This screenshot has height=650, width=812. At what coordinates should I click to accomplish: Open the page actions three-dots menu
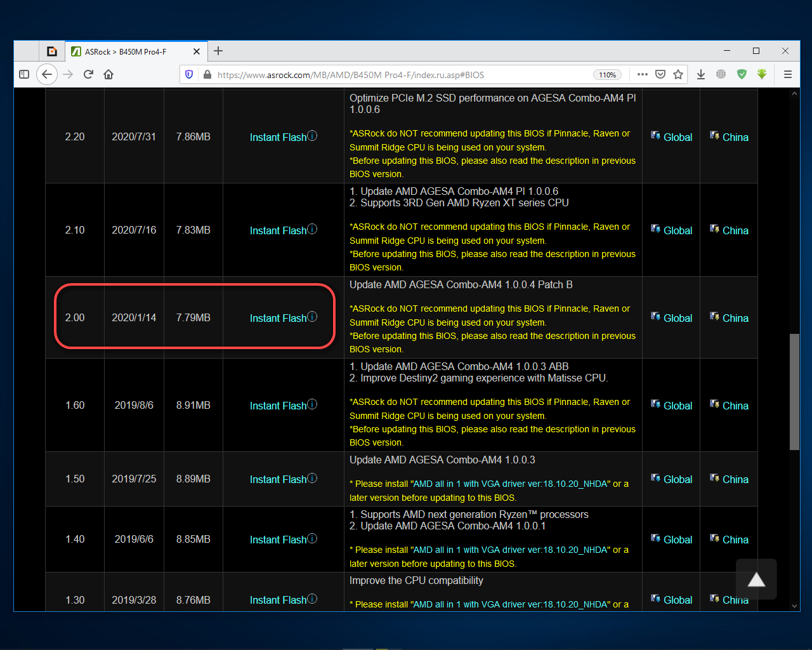(643, 74)
